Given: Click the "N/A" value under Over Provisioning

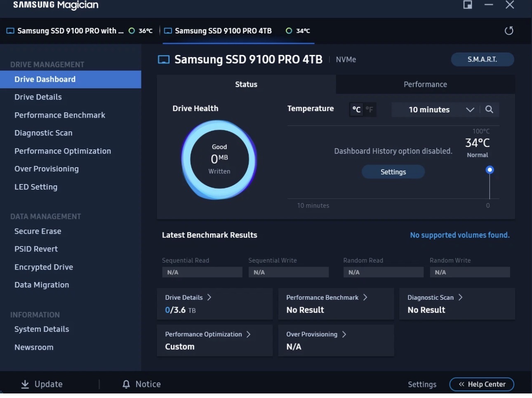Looking at the screenshot, I should point(294,347).
